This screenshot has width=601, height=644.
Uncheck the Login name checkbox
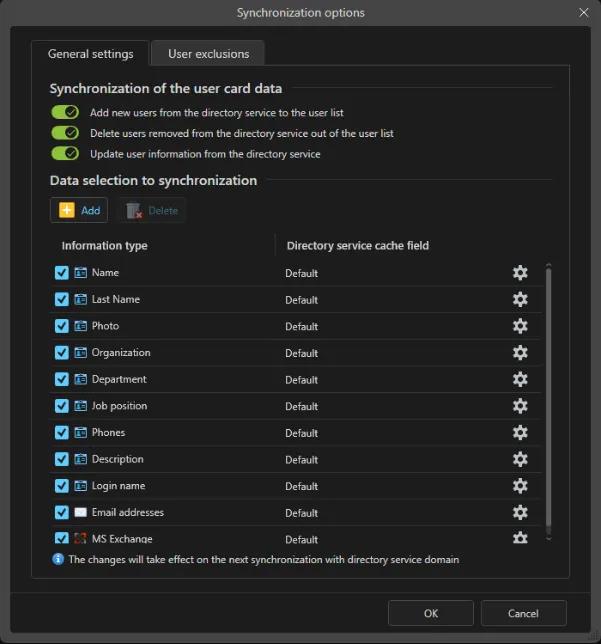click(62, 486)
